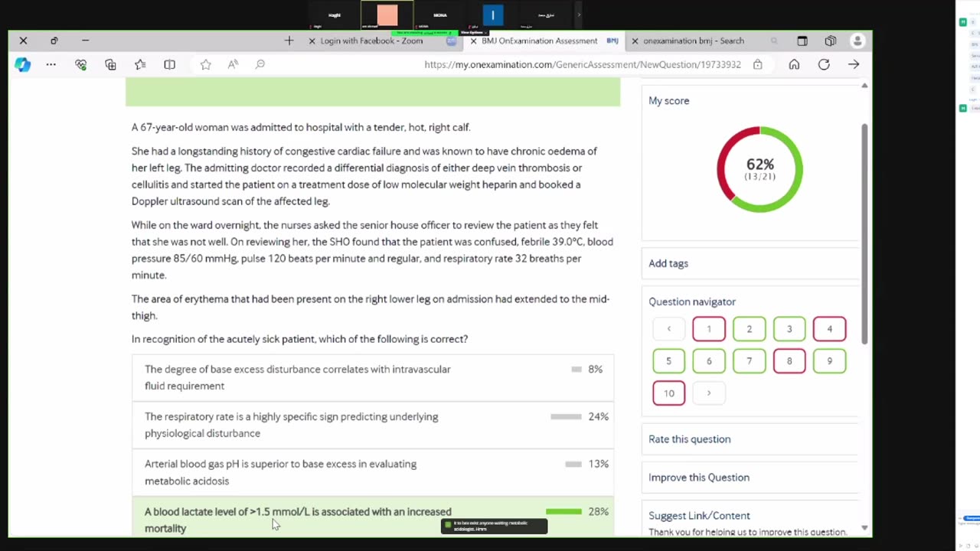
Task: Click the 62% score donut chart
Action: pyautogui.click(x=759, y=169)
